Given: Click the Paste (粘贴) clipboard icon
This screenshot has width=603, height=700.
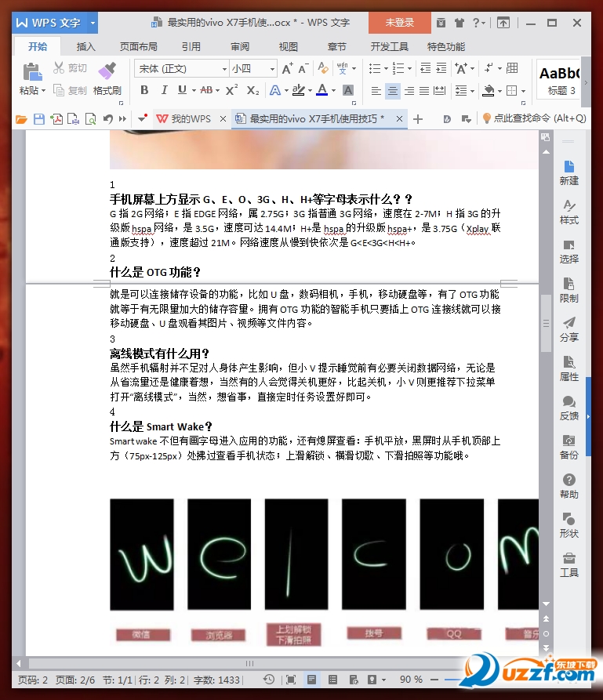Looking at the screenshot, I should 32,72.
